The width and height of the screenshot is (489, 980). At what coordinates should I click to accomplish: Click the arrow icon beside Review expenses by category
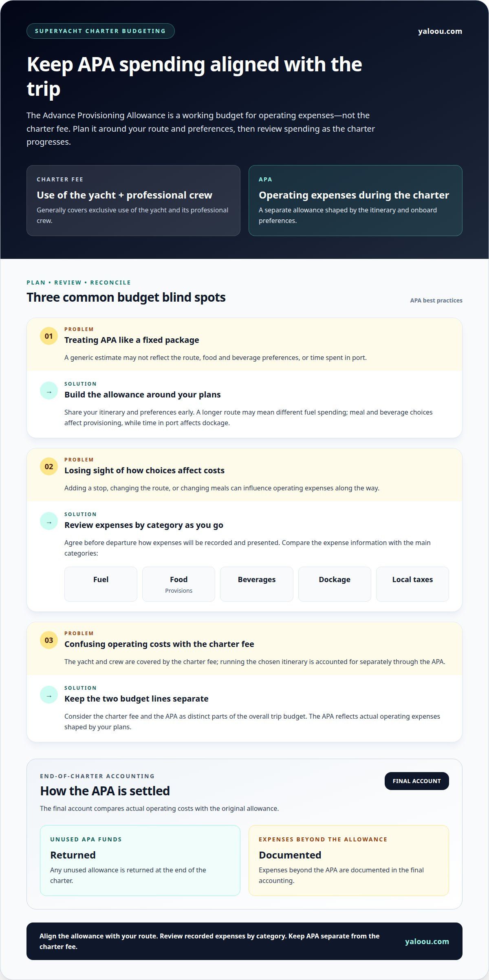click(x=49, y=521)
